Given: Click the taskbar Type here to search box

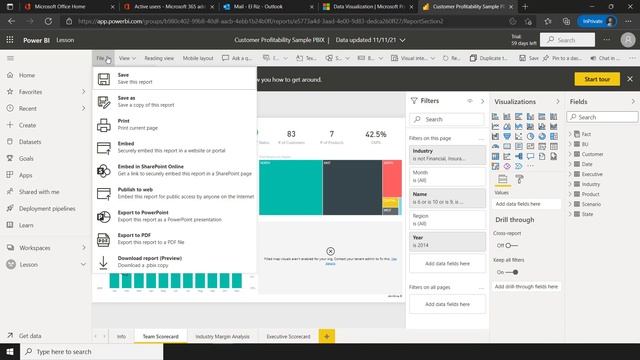Looking at the screenshot, I should tap(91, 351).
